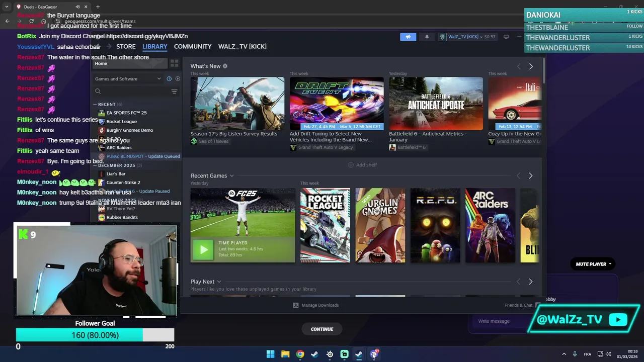Viewport: 644px width, 362px height.
Task: Select ARC Raiders in the library list
Action: (119, 147)
